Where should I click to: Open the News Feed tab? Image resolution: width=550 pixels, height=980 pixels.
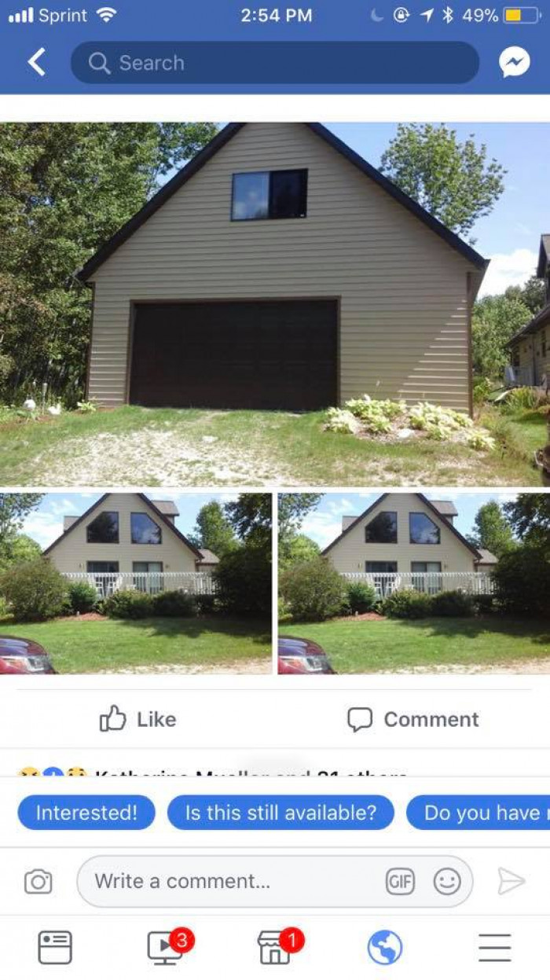coord(55,947)
